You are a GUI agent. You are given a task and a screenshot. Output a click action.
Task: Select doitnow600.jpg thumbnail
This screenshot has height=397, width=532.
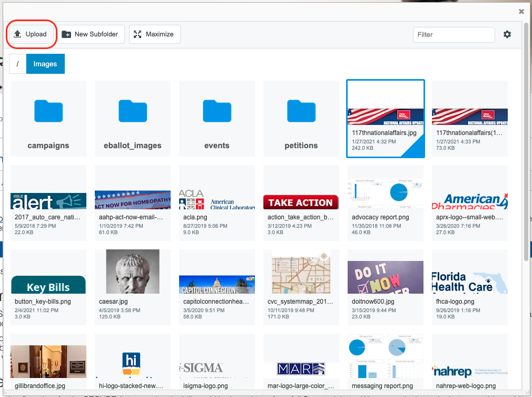[386, 287]
